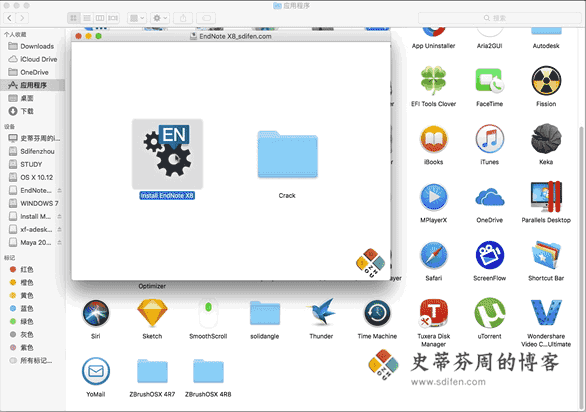Select the Parallels Desktop app icon
Screen dimensions: 586x412
546,197
